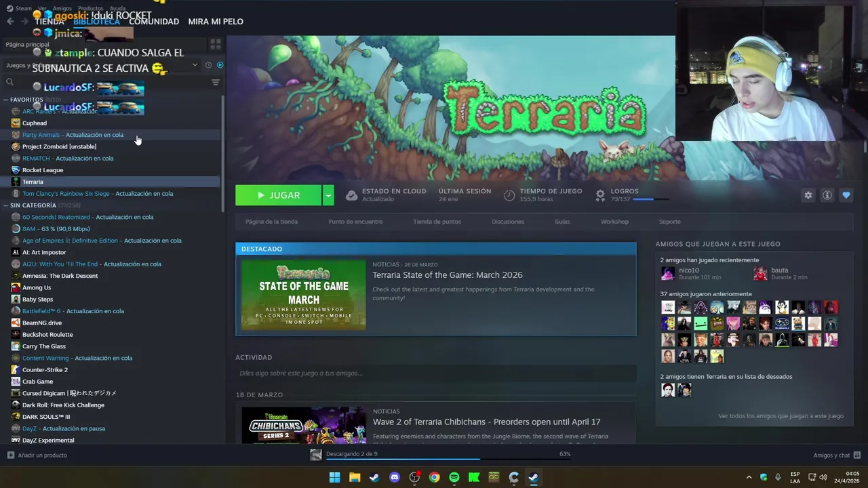Open Spotify from taskbar
The image size is (868, 488).
point(454,477)
